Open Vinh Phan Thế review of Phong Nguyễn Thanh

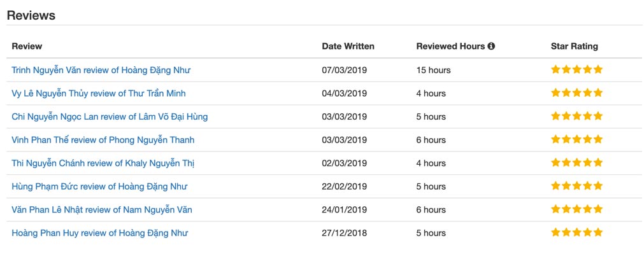click(x=103, y=141)
